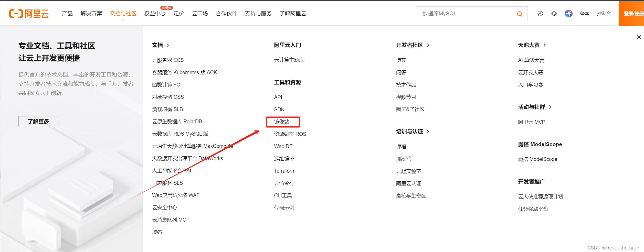The height and width of the screenshot is (252, 644).
Task: Open the Terraform link
Action: (x=285, y=171)
